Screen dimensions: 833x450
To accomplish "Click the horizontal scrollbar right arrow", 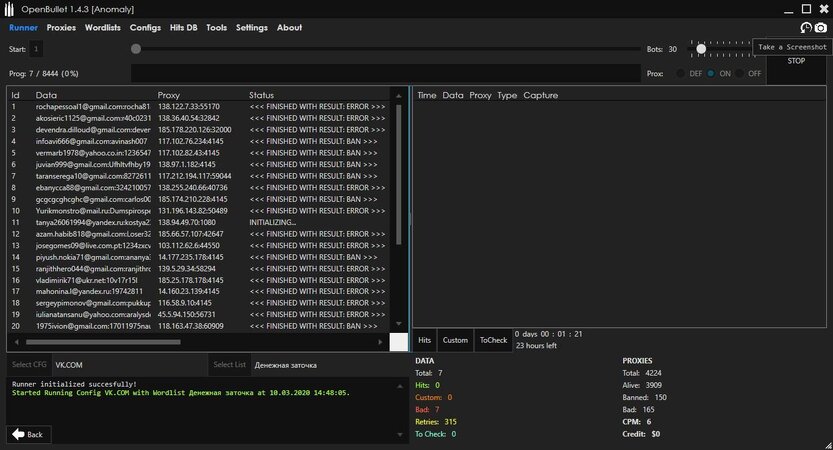I will 380,342.
